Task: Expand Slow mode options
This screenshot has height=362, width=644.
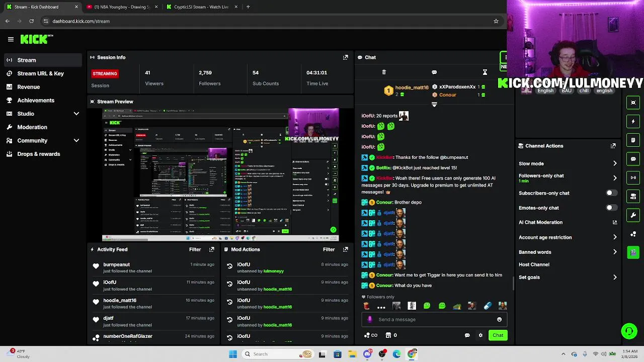Action: pyautogui.click(x=615, y=163)
